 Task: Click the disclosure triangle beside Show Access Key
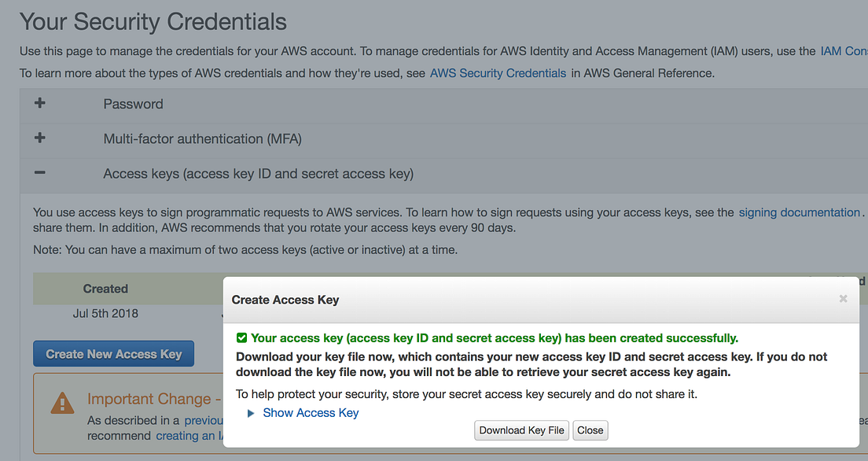point(250,413)
